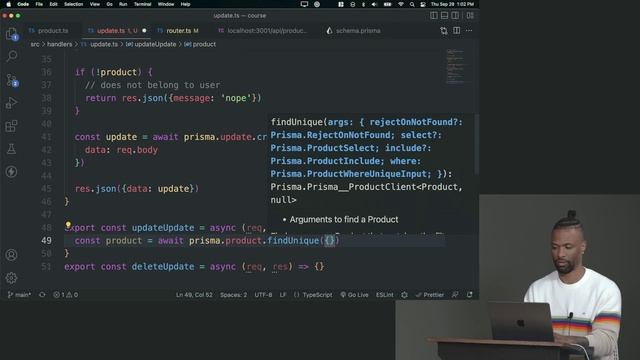Open handlers breadcrumb dropdown
The image size is (640, 360).
(x=60, y=44)
